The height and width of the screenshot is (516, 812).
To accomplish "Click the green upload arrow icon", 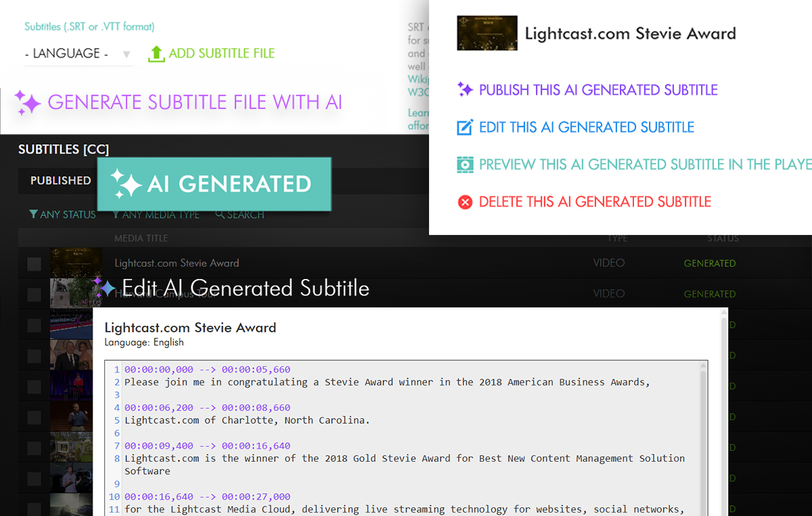I will point(156,54).
